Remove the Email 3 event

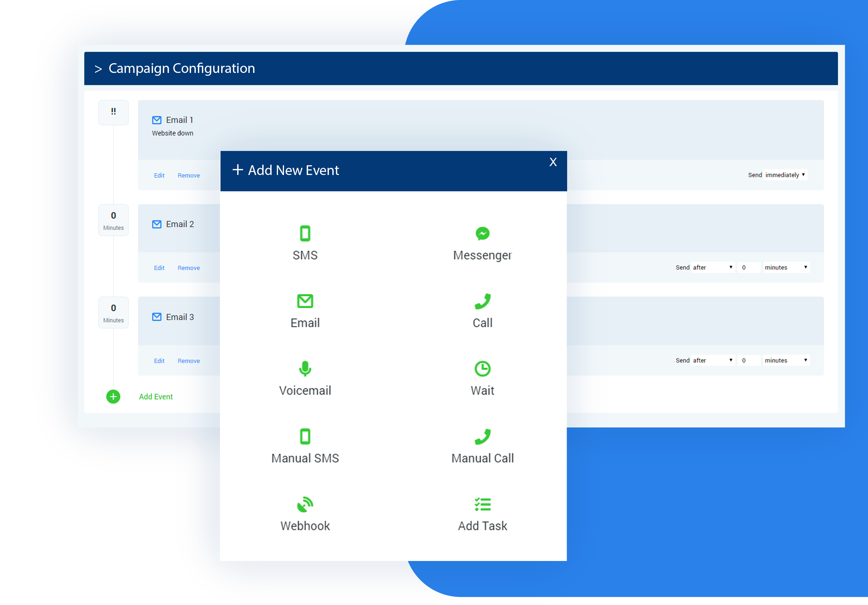tap(189, 361)
